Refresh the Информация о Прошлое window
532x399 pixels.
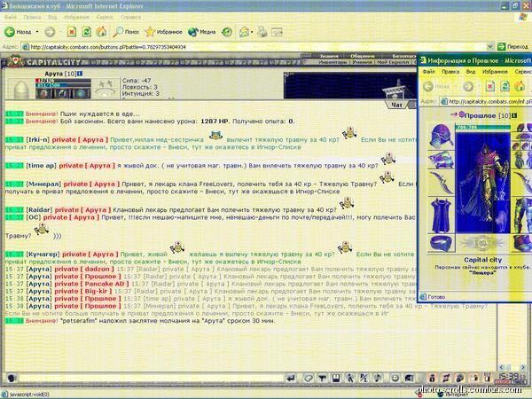[505, 86]
